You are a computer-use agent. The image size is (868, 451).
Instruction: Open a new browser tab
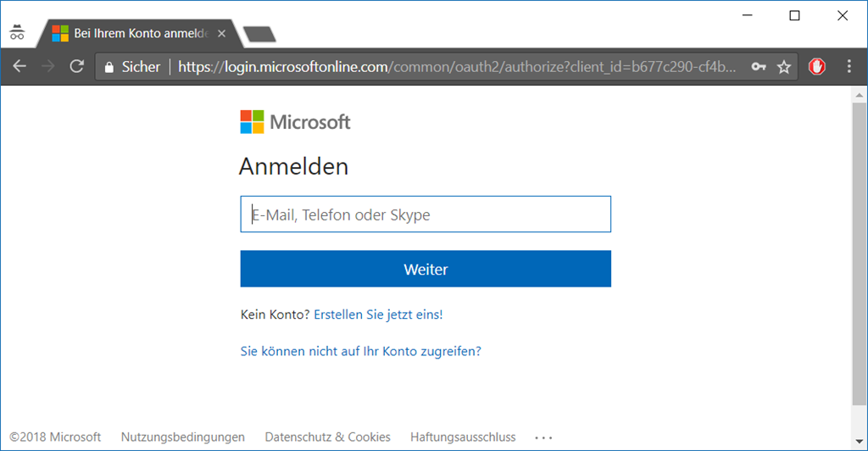tap(259, 34)
